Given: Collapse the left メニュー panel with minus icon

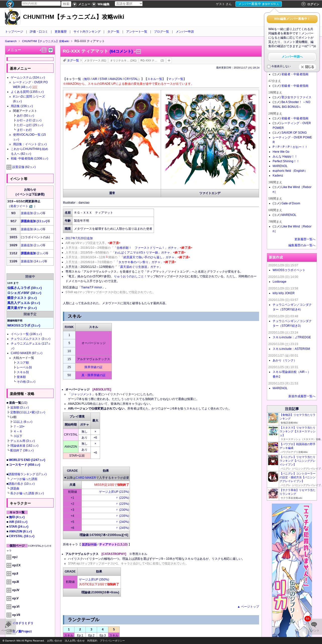Looking at the screenshot, I should pos(44,50).
